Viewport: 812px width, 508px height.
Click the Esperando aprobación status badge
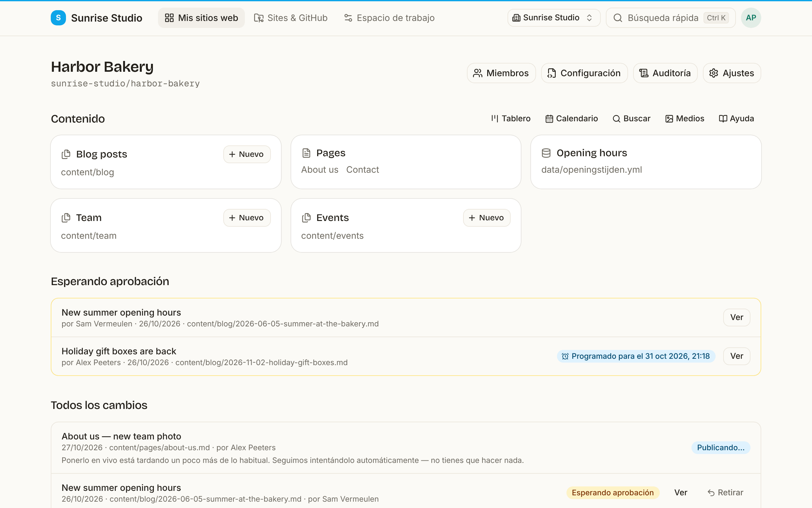[613, 492]
